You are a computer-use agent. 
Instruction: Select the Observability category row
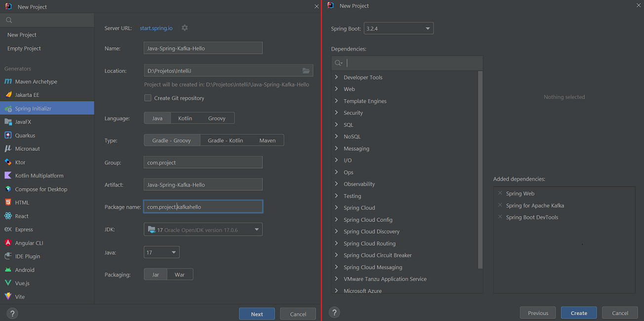coord(405,184)
